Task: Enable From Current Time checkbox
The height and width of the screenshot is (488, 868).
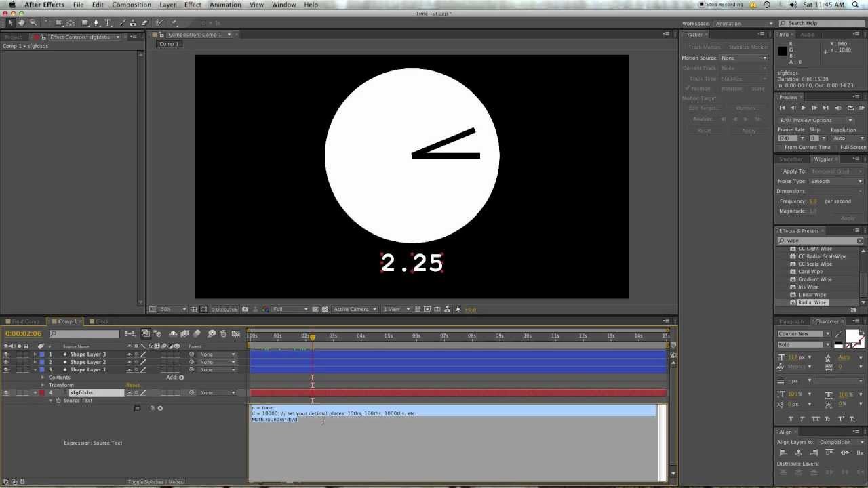Action: point(781,147)
